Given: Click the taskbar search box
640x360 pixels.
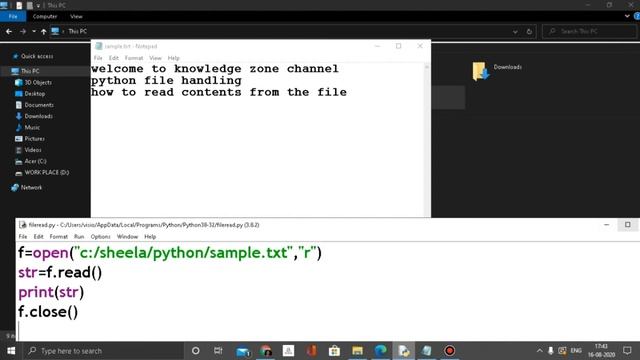Looking at the screenshot, I should tap(103, 351).
